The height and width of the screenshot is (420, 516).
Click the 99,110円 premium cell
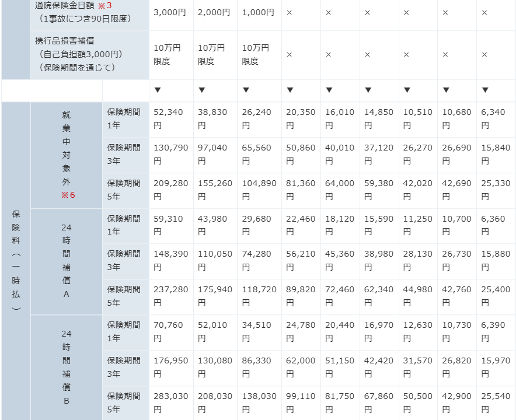click(301, 403)
